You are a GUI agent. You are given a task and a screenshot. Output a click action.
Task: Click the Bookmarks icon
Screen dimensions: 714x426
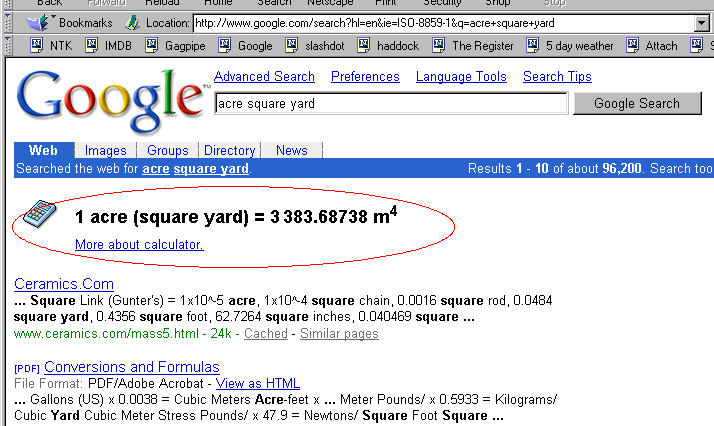point(39,22)
